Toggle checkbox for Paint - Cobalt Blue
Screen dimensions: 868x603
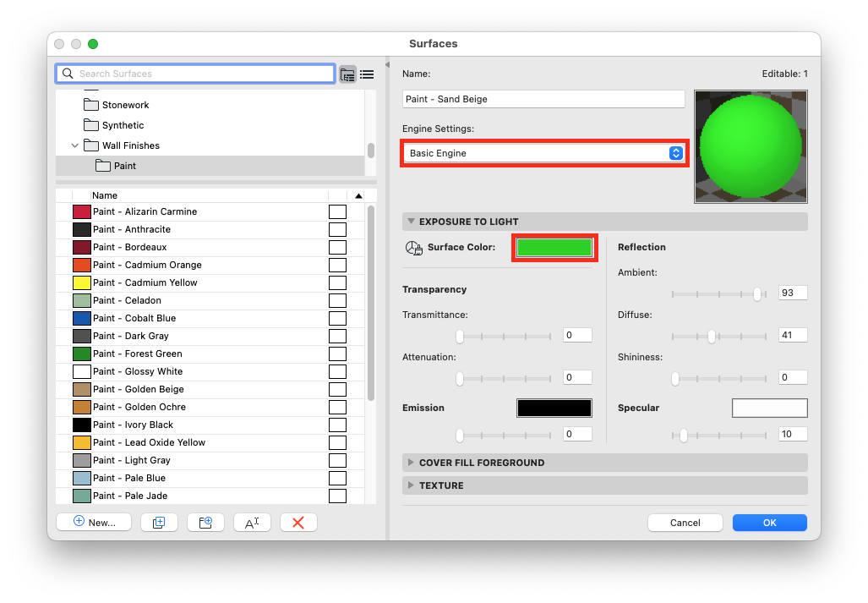pos(338,318)
